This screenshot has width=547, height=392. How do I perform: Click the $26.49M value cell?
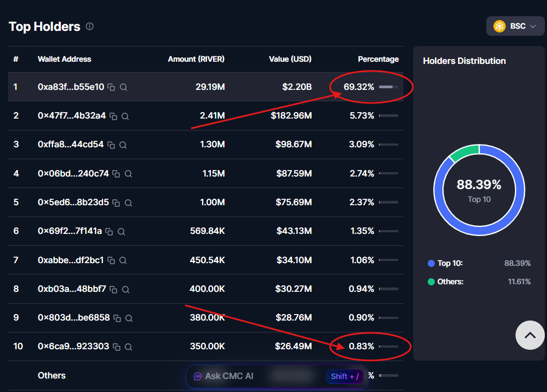point(293,347)
